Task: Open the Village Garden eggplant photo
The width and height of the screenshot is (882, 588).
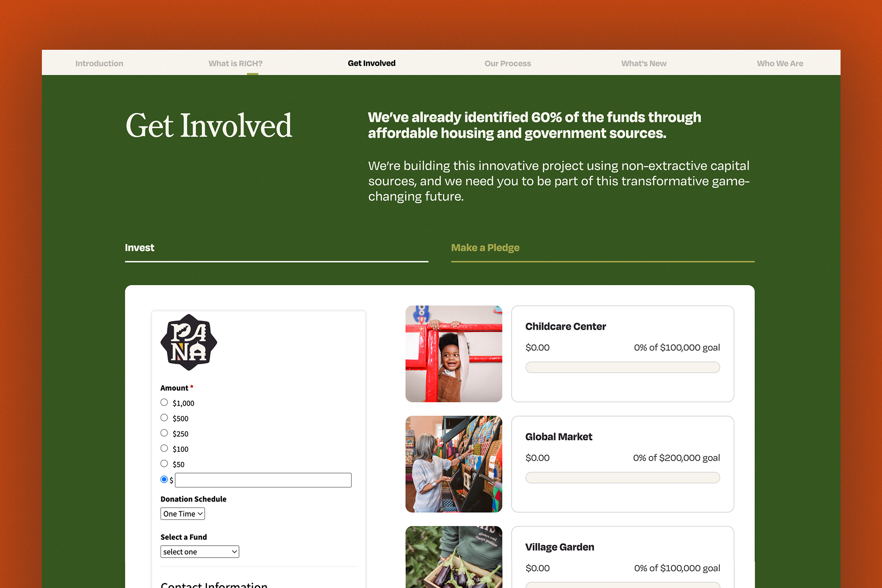Action: (454, 557)
